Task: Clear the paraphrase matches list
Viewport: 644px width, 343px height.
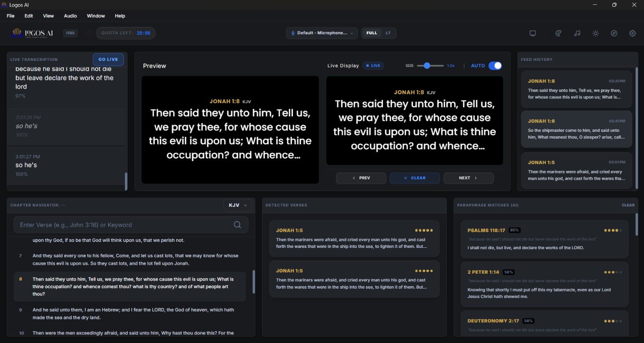Action: pos(627,205)
